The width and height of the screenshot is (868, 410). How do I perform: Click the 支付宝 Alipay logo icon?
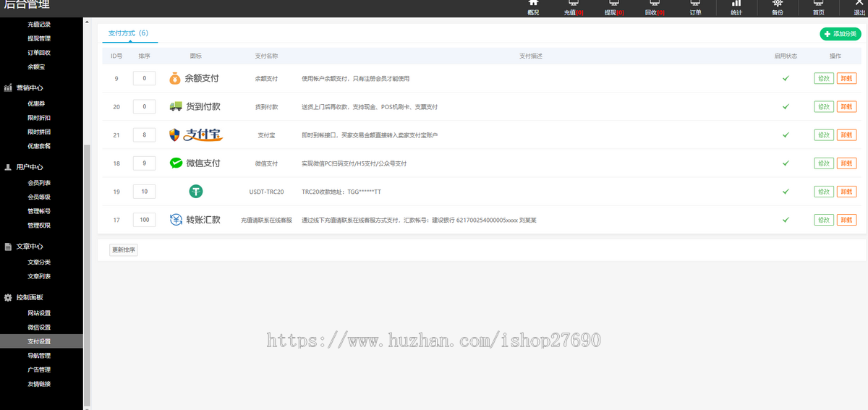coord(195,135)
